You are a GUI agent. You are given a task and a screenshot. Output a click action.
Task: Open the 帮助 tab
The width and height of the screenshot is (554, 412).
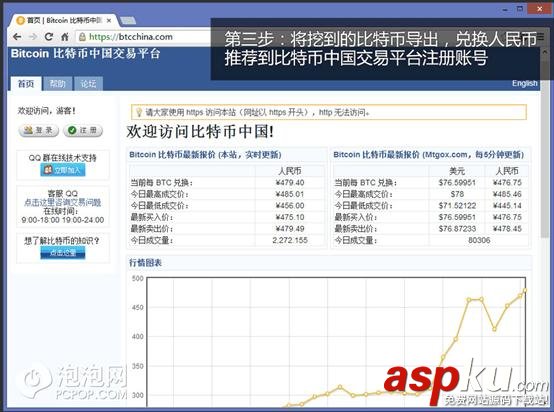coord(57,84)
